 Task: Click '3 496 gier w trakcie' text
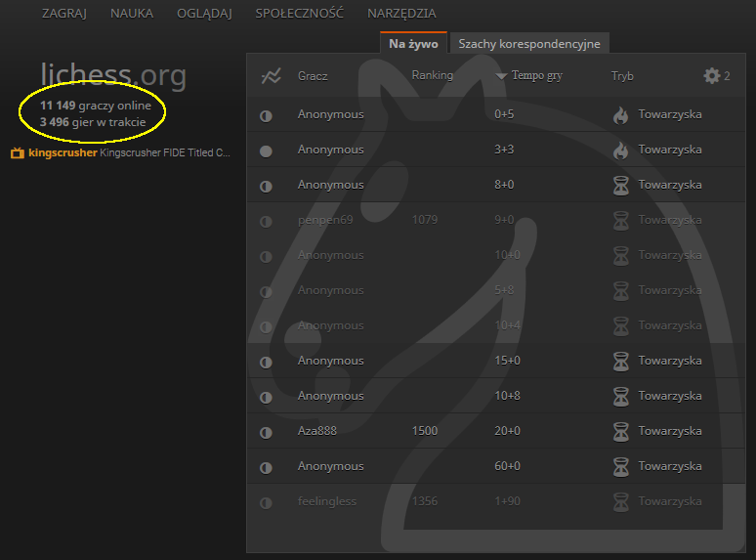(93, 122)
